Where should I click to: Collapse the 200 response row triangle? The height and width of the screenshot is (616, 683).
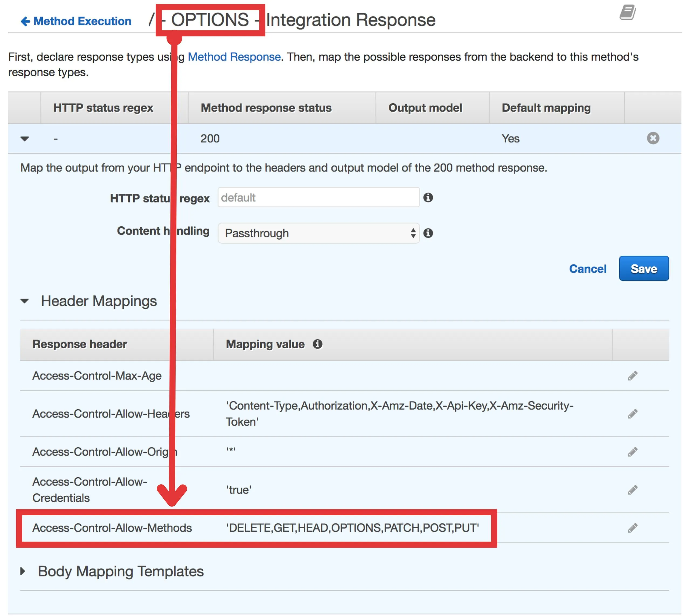click(x=25, y=139)
